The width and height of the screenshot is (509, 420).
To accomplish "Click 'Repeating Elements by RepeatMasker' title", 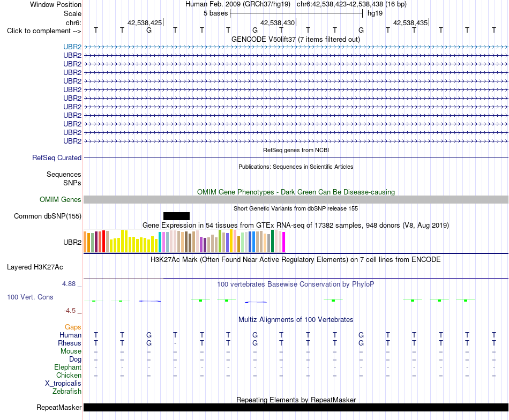I will (x=296, y=400).
